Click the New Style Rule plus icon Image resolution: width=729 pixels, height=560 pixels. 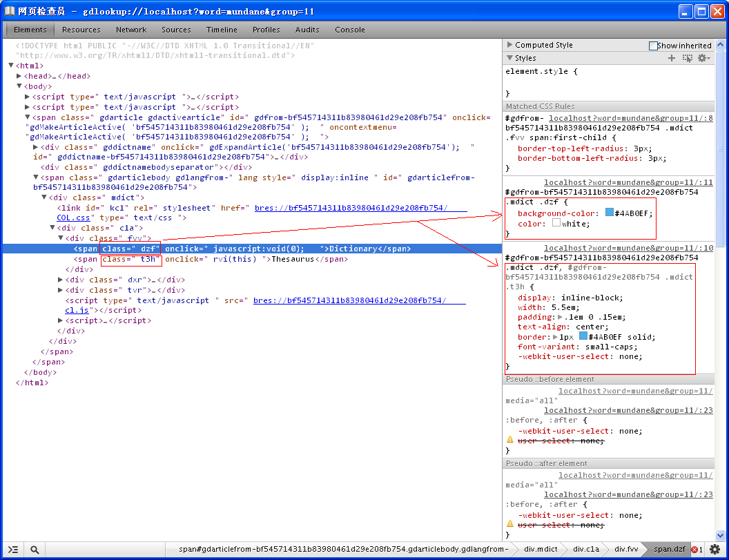pos(671,58)
